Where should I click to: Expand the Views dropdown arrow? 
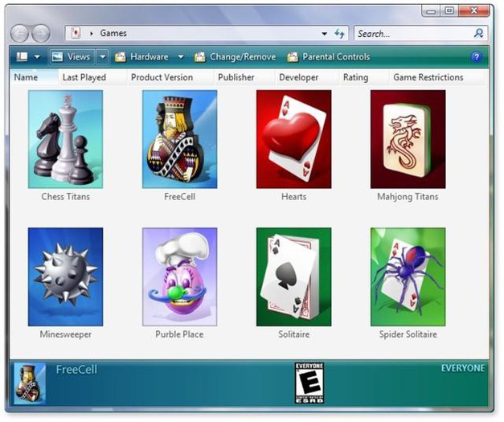click(102, 57)
